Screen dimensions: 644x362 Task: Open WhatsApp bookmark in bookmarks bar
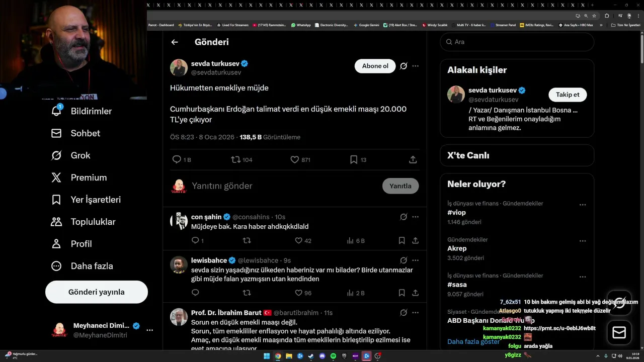tap(301, 25)
